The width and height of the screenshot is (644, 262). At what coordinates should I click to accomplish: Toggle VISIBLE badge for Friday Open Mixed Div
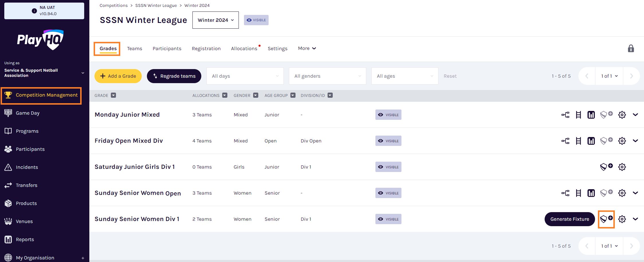[x=388, y=141]
